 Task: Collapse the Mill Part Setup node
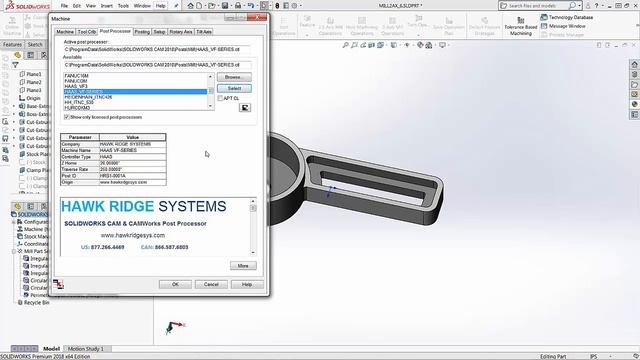(x=14, y=251)
